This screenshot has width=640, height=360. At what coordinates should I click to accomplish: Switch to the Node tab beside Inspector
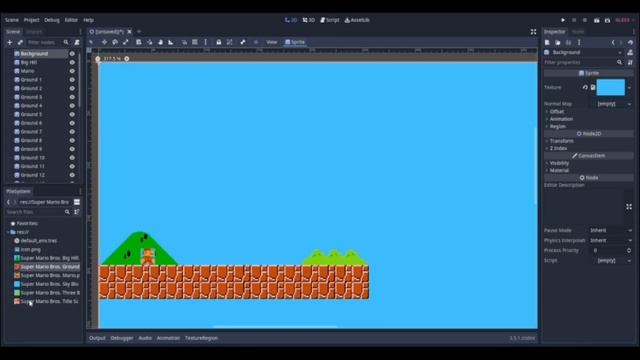pos(578,31)
